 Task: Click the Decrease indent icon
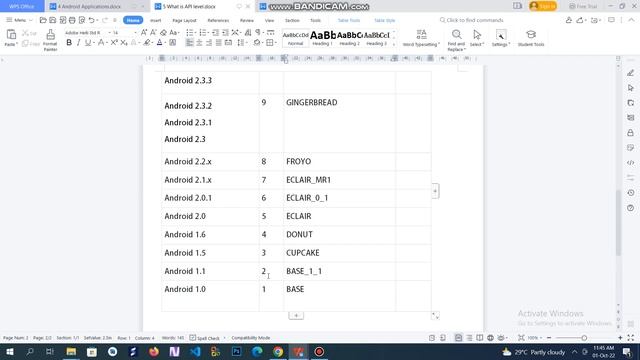point(215,33)
